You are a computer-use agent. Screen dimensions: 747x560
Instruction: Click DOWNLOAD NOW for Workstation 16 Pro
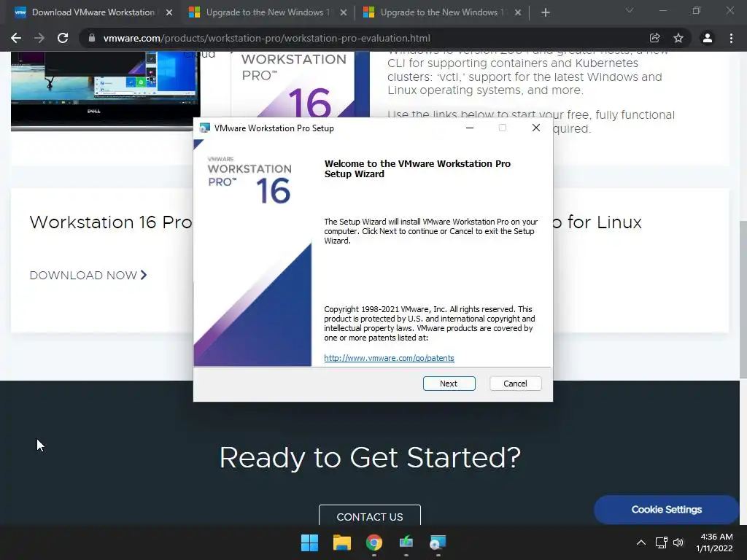point(88,275)
